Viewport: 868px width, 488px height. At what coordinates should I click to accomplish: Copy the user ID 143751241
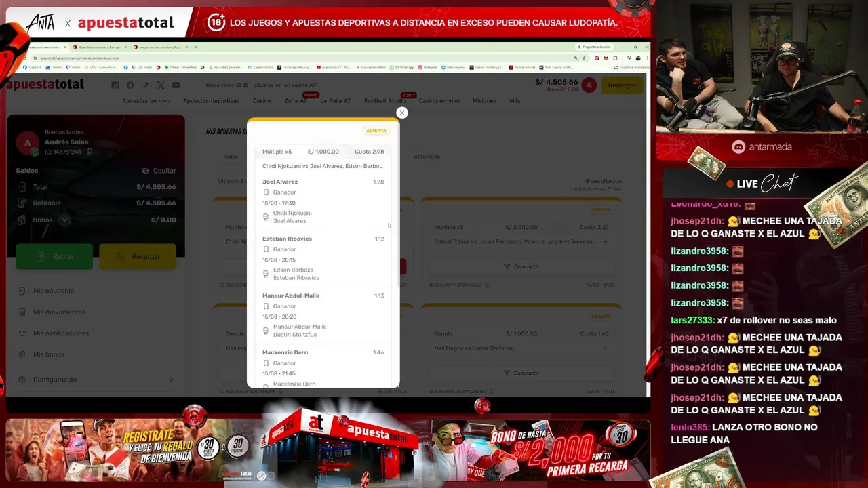89,152
